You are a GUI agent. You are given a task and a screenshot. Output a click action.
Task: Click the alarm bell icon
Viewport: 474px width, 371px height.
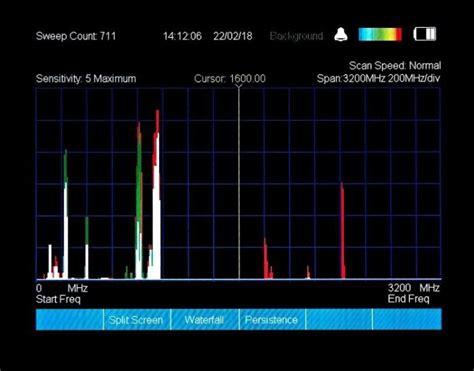click(341, 34)
